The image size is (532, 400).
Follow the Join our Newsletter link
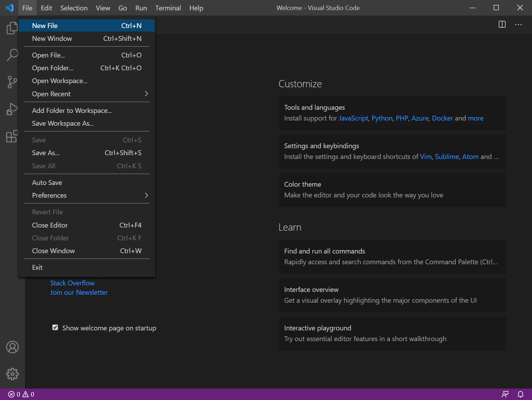click(79, 292)
